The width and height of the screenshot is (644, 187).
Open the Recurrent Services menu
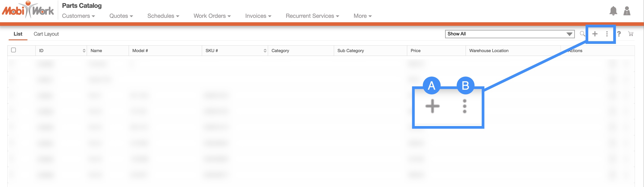click(x=312, y=16)
